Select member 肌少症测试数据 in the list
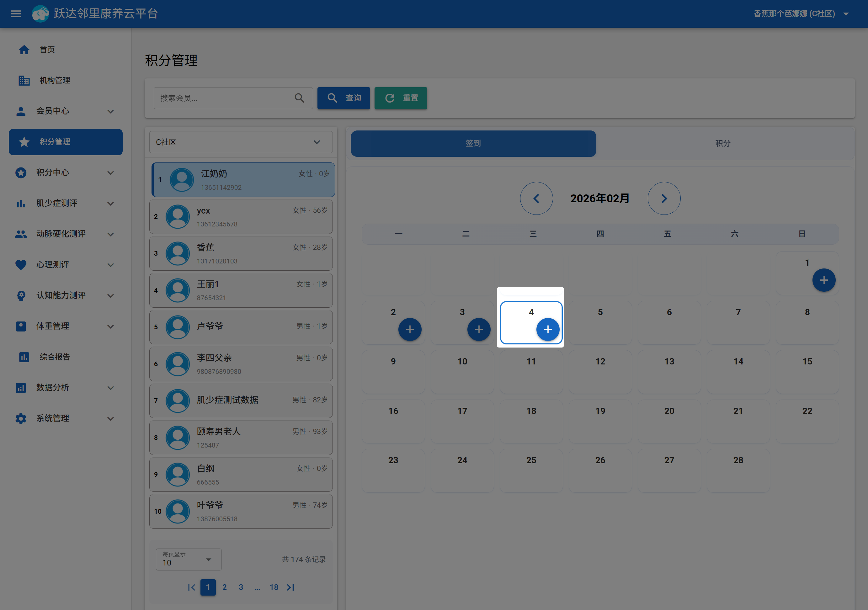 pyautogui.click(x=241, y=401)
